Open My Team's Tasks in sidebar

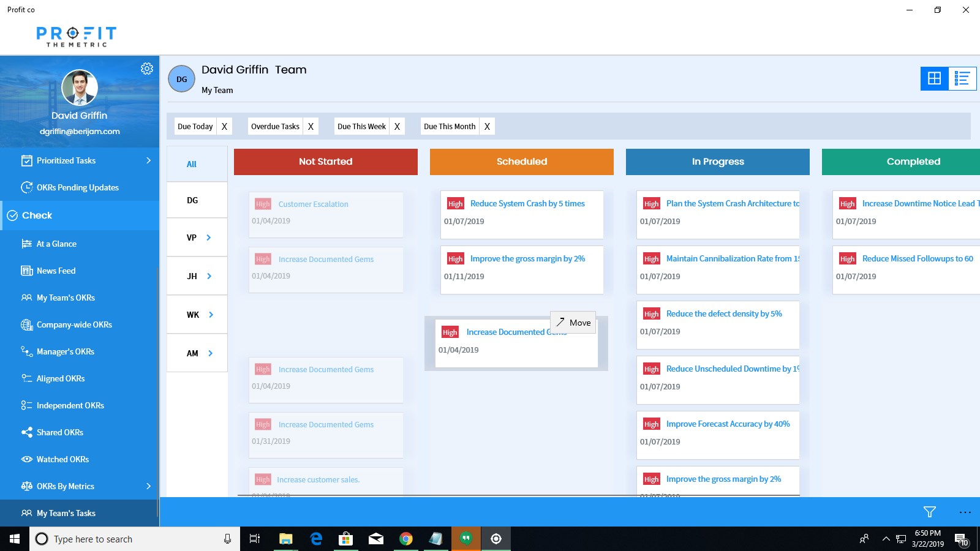(x=80, y=513)
